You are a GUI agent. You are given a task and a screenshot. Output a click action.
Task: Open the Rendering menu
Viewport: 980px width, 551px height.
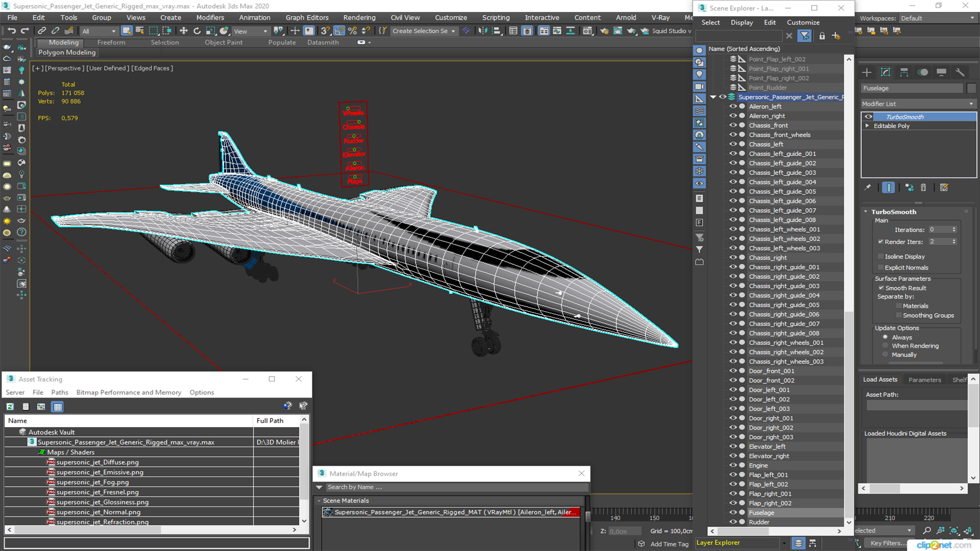pyautogui.click(x=359, y=17)
